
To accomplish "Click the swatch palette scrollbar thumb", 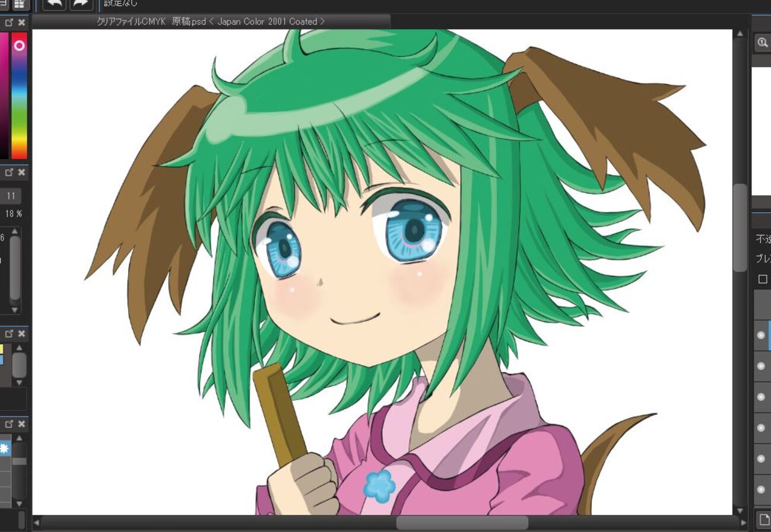I will tap(20, 365).
